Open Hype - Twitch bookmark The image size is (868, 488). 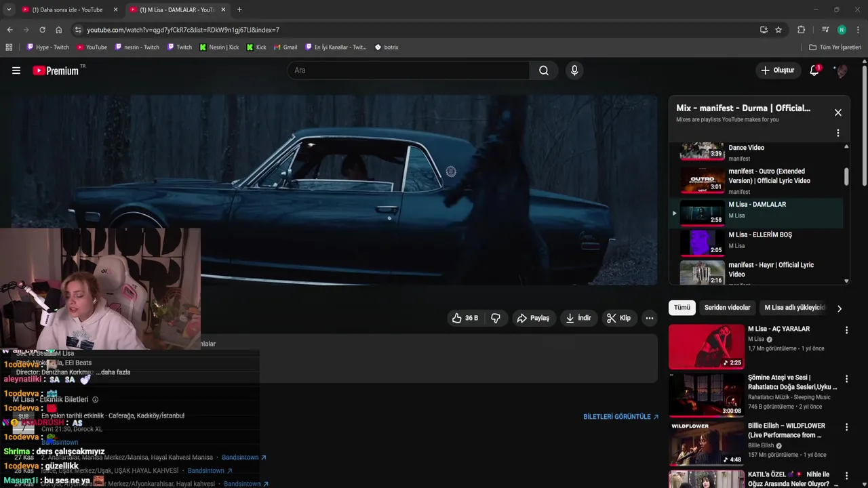click(47, 47)
